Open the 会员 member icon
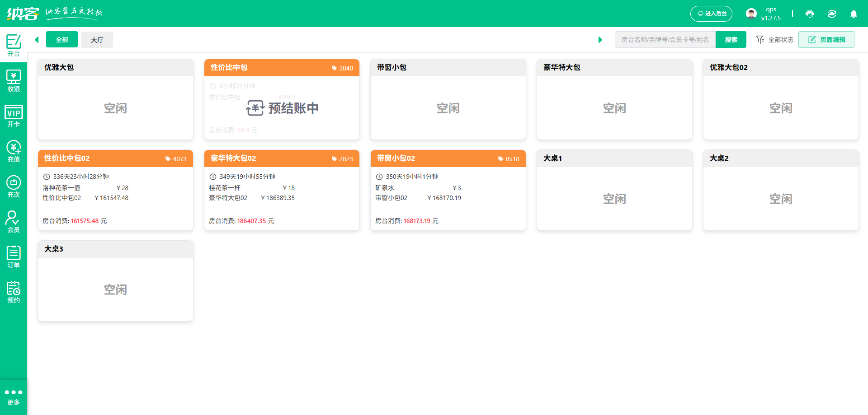 point(14,221)
